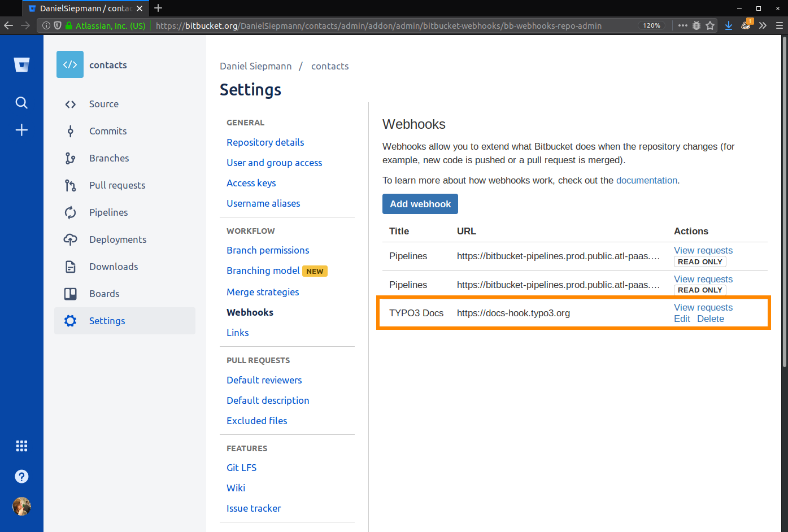Open the webhooks documentation link

pyautogui.click(x=647, y=180)
